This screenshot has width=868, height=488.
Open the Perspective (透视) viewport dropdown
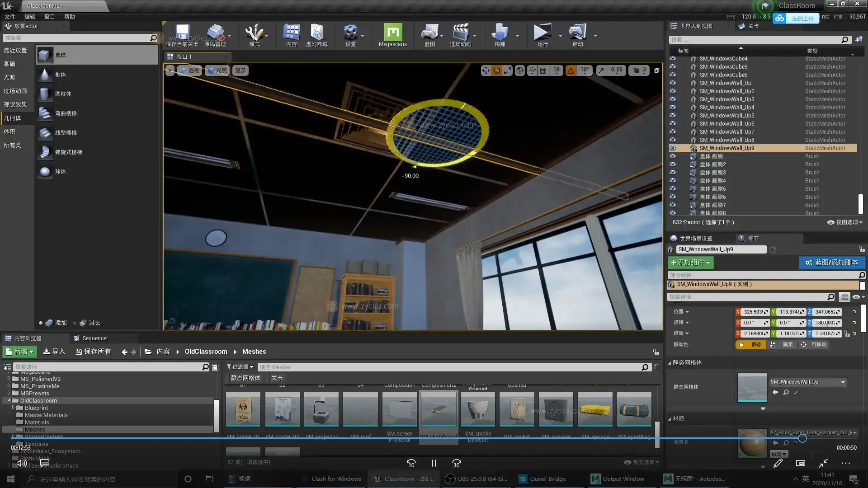[190, 70]
